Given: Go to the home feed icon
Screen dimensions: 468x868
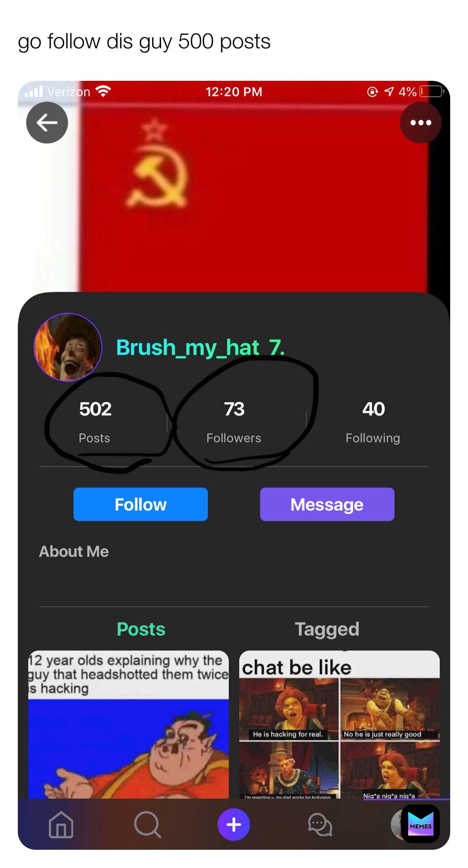Looking at the screenshot, I should [x=61, y=824].
